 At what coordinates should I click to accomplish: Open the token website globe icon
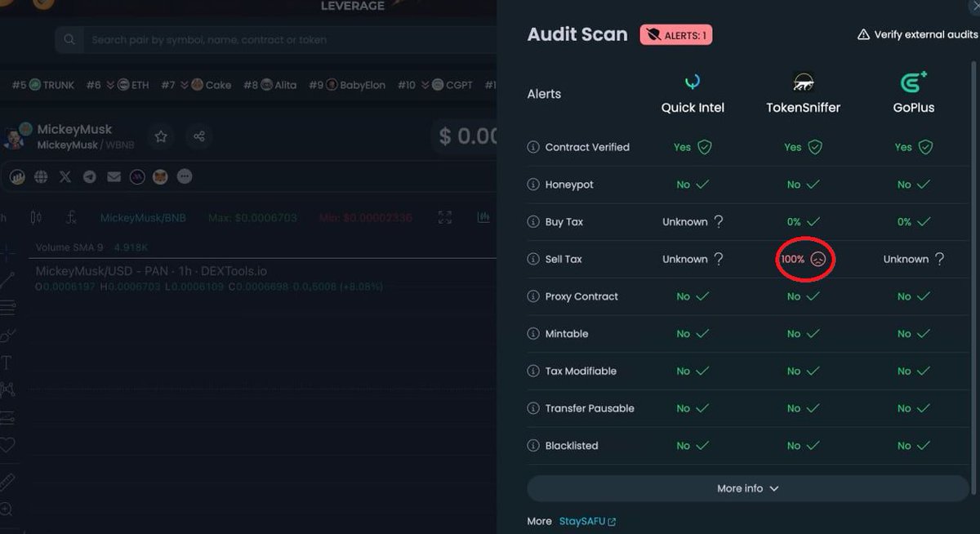point(40,176)
